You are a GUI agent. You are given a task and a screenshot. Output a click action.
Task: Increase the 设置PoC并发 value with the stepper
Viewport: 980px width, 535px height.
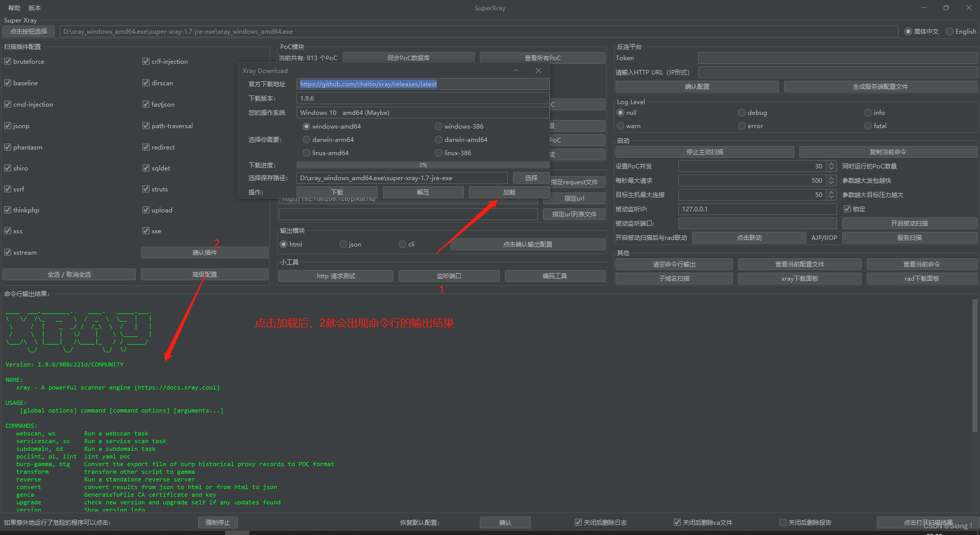point(831,163)
